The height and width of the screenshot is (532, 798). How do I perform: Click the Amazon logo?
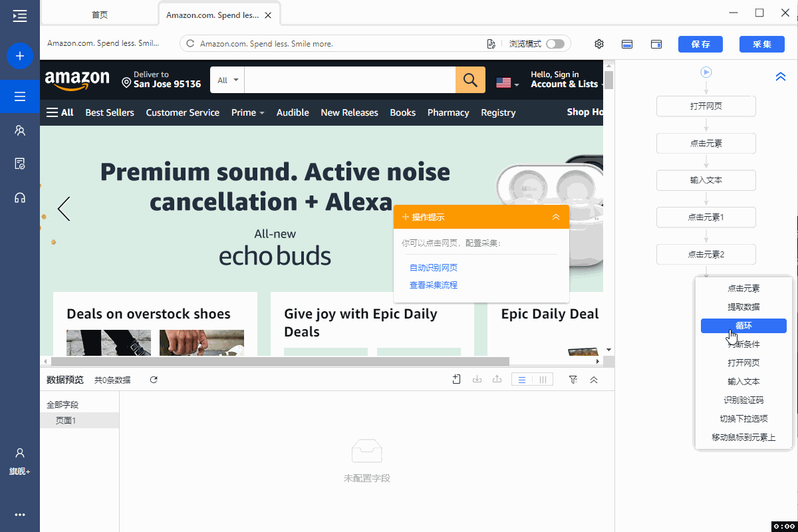(x=77, y=80)
